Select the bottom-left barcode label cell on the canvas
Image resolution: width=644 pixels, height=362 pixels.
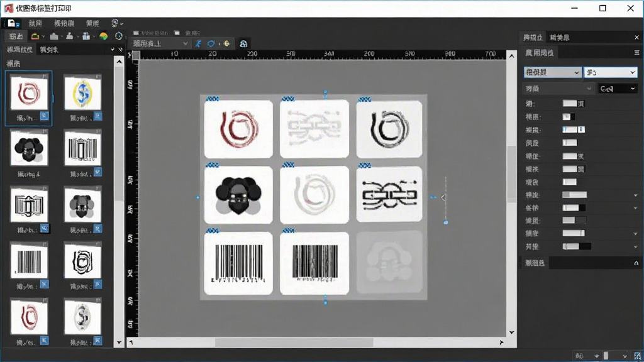click(x=238, y=263)
